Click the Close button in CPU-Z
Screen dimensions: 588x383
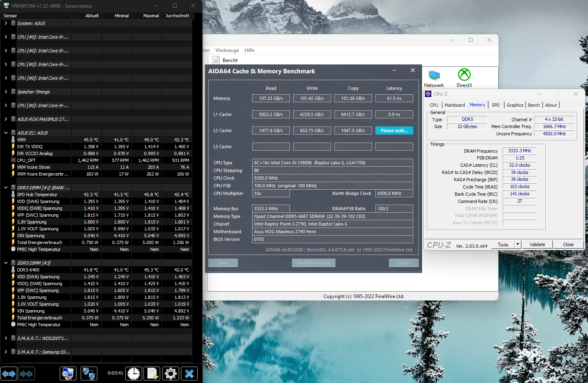point(568,244)
